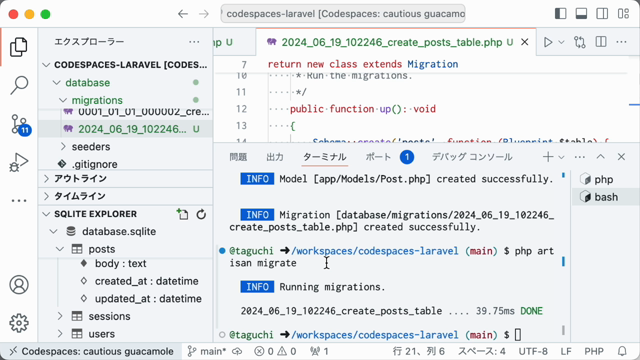The width and height of the screenshot is (640, 360).
Task: Toggle the secondary sidebar layout button
Action: click(602, 14)
